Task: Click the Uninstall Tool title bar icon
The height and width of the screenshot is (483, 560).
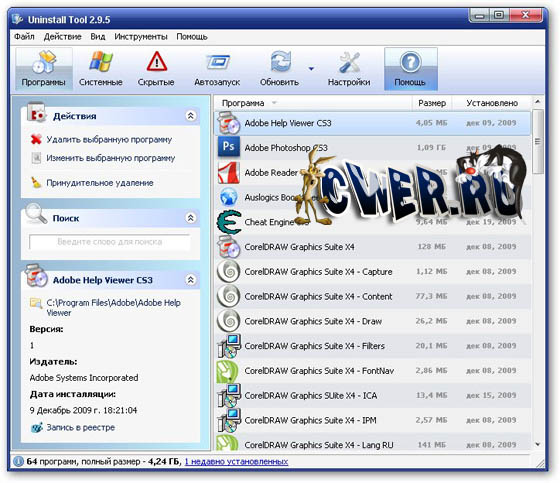Action: coord(18,19)
